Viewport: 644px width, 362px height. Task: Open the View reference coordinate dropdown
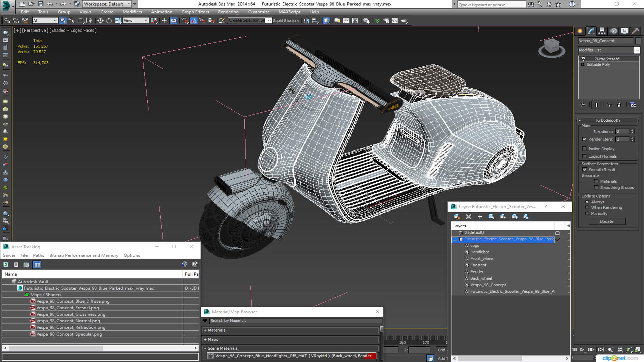pos(136,21)
